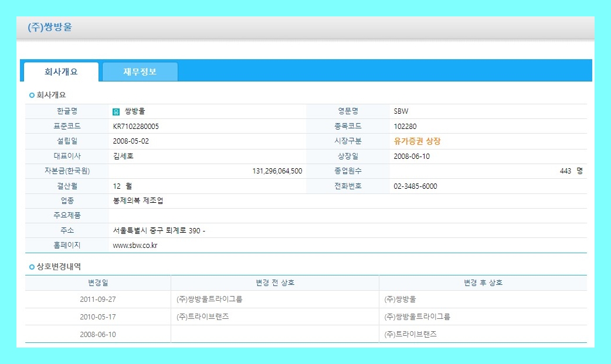Click the phone number 02-3485-6000
This screenshot has height=364, width=611.
coord(415,186)
